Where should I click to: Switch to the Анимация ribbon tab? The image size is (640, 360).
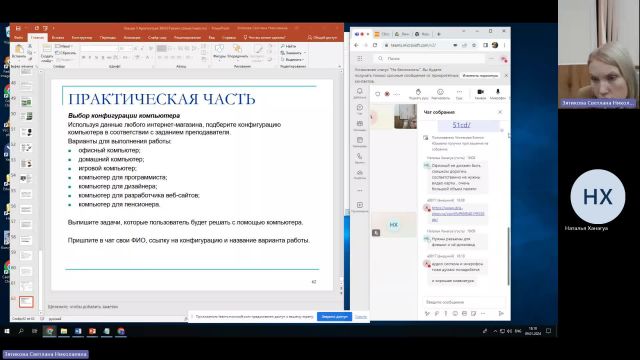click(x=132, y=38)
